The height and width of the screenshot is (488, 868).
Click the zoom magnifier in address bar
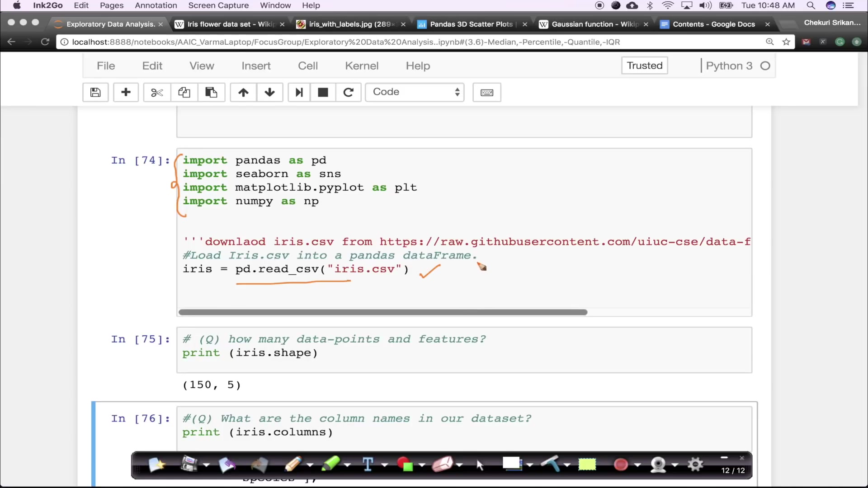coord(769,42)
